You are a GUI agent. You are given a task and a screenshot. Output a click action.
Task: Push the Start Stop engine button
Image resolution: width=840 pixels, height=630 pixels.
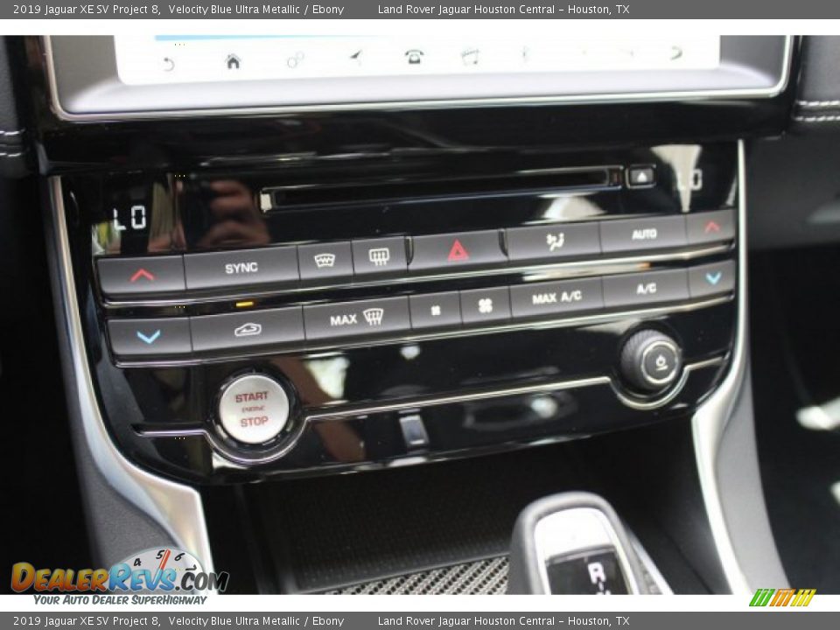tap(254, 409)
